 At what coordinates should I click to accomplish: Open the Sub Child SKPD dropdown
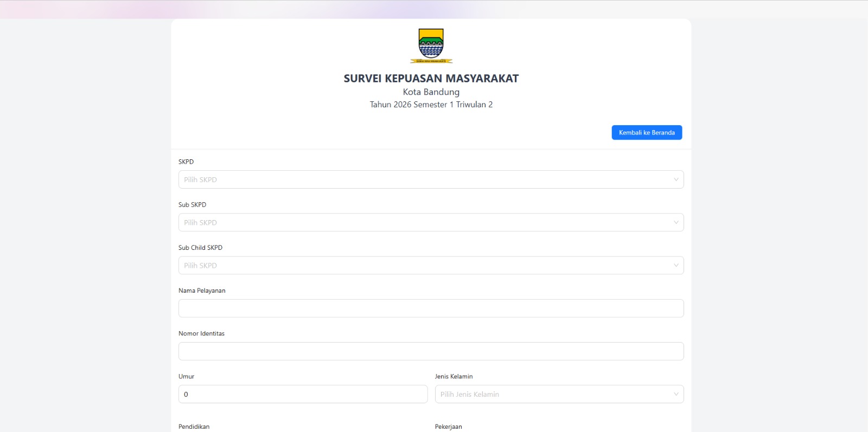tap(431, 265)
